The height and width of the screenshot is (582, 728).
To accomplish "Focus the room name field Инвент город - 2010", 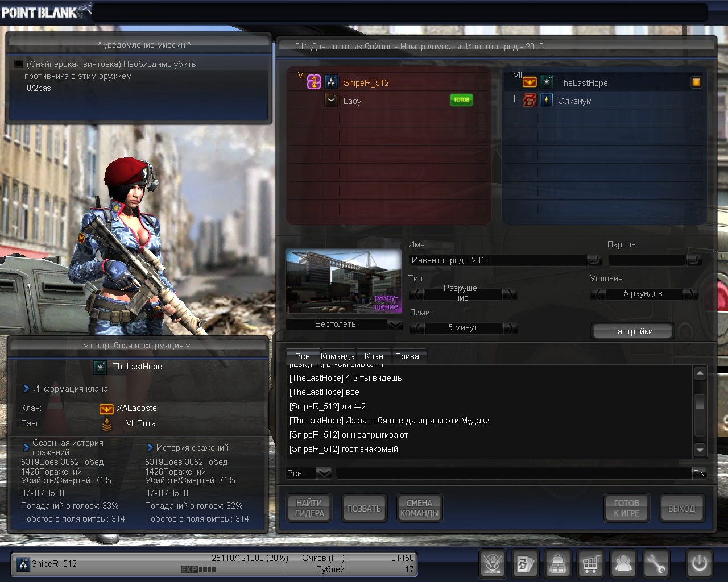I will pos(498,260).
